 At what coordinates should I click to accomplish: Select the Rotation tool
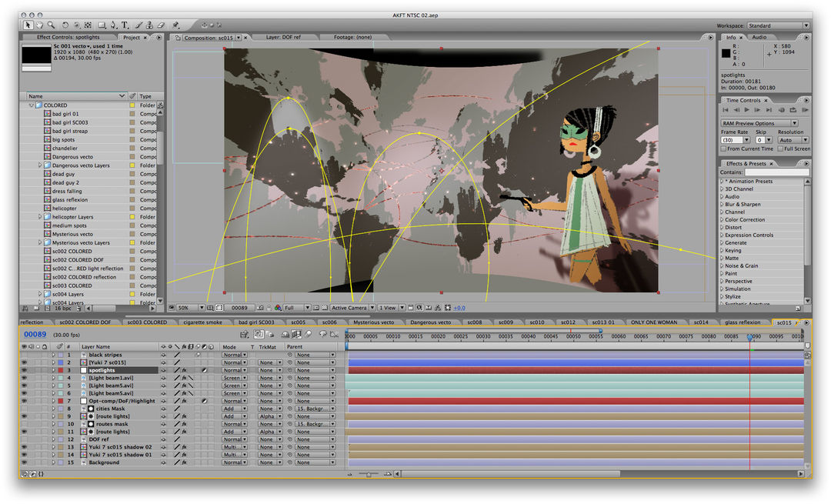(x=64, y=25)
